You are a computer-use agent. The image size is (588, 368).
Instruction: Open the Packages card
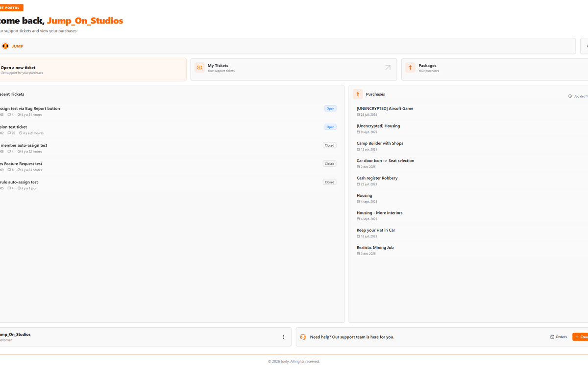(494, 70)
